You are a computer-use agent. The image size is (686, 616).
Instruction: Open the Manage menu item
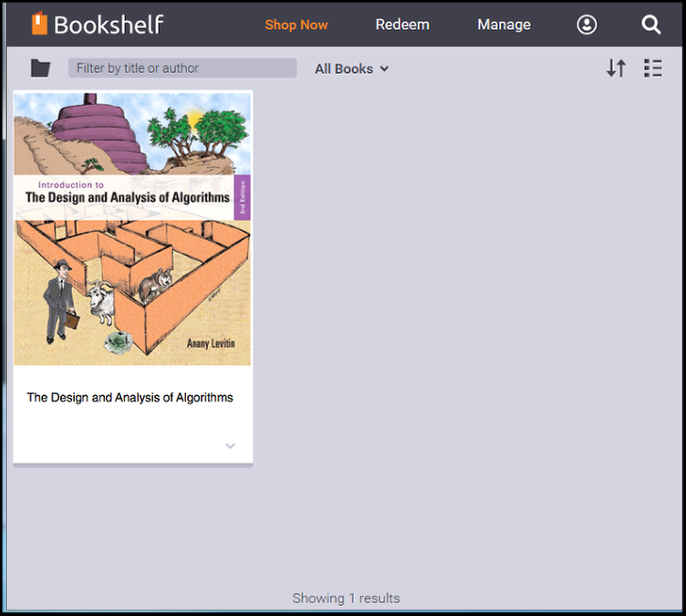click(504, 25)
